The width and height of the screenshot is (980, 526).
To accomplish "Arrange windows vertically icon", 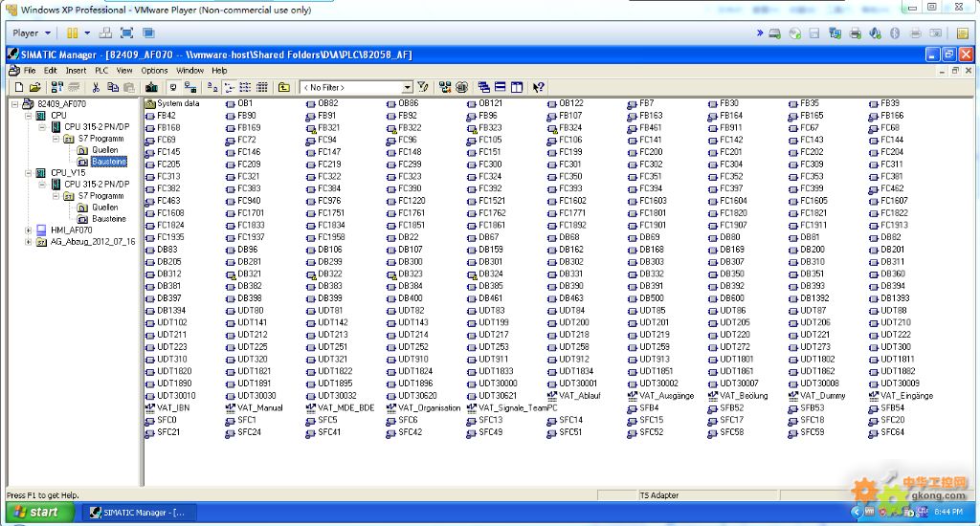I will 517,87.
